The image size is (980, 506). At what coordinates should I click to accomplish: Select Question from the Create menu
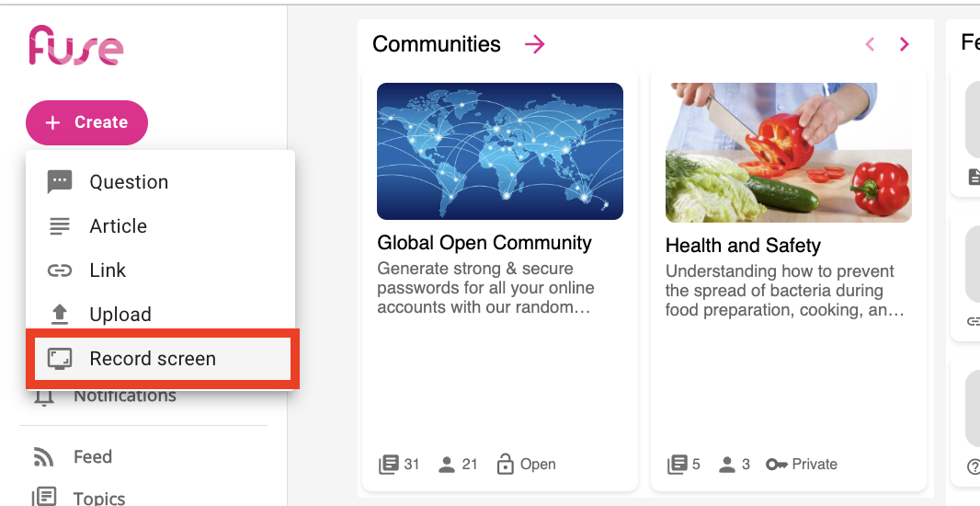tap(129, 182)
